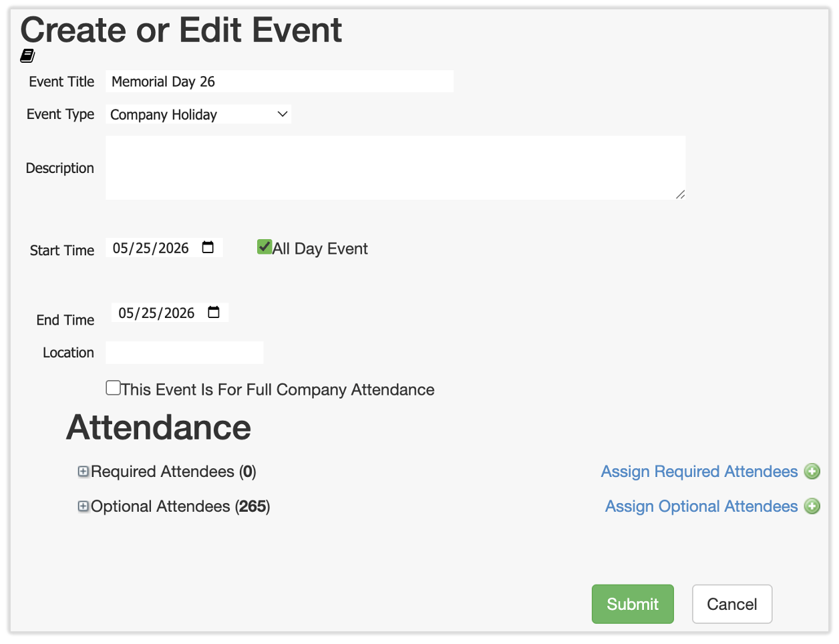This screenshot has width=839, height=644.
Task: Open Assign Required Attendees link
Action: tap(699, 472)
